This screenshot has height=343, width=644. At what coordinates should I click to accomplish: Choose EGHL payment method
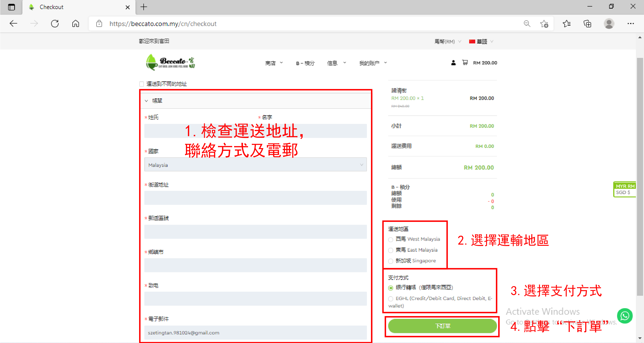pyautogui.click(x=391, y=298)
